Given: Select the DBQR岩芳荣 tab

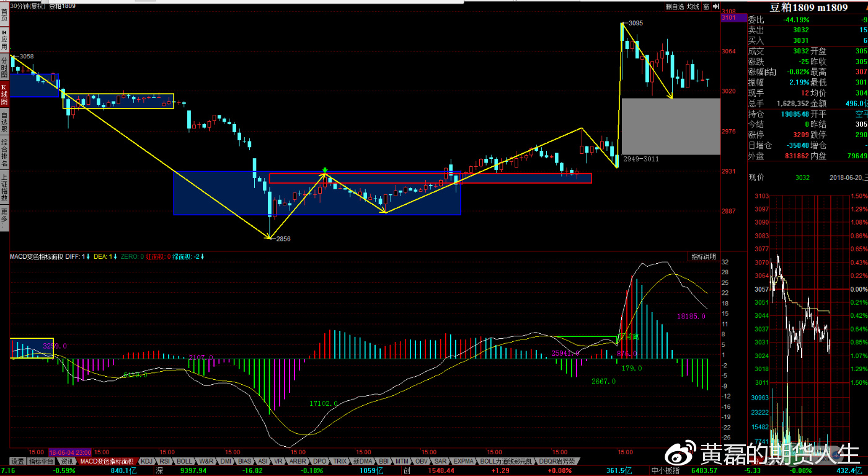Looking at the screenshot, I should pyautogui.click(x=558, y=461).
